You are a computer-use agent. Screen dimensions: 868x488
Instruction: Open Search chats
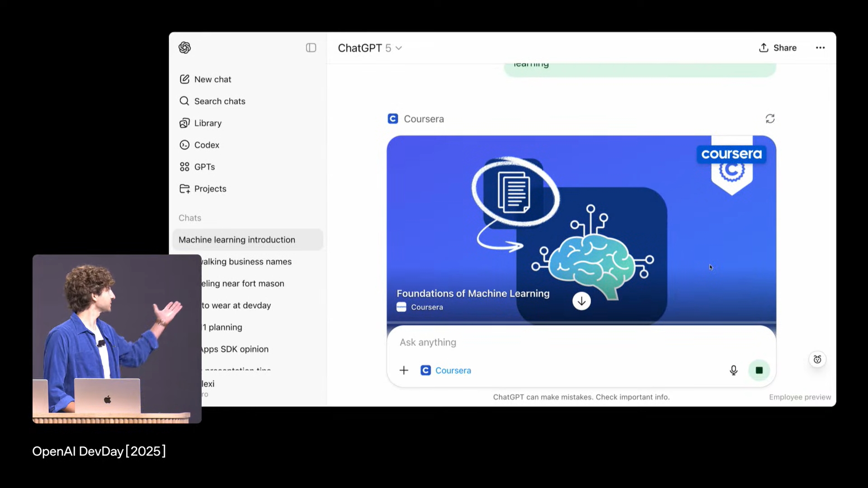pos(219,101)
